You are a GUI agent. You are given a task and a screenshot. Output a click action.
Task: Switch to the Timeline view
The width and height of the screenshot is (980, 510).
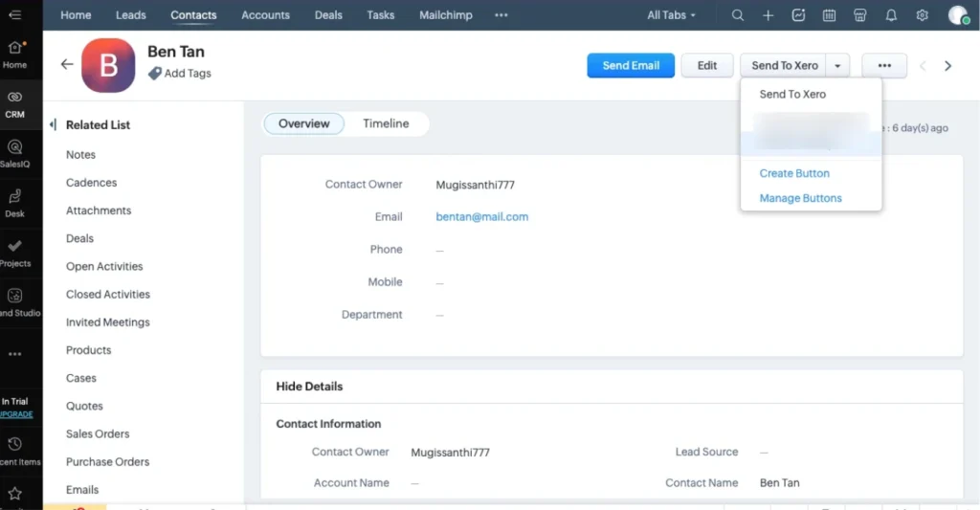[x=386, y=123]
